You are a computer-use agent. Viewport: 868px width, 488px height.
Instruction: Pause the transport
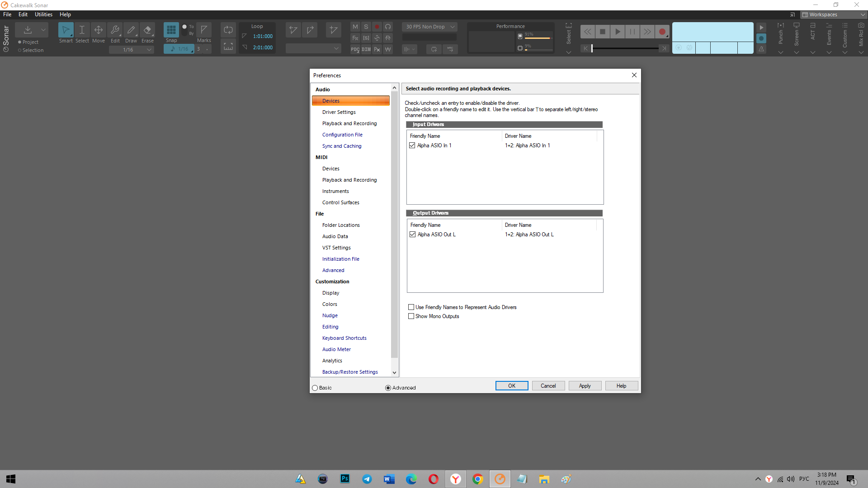(x=632, y=32)
